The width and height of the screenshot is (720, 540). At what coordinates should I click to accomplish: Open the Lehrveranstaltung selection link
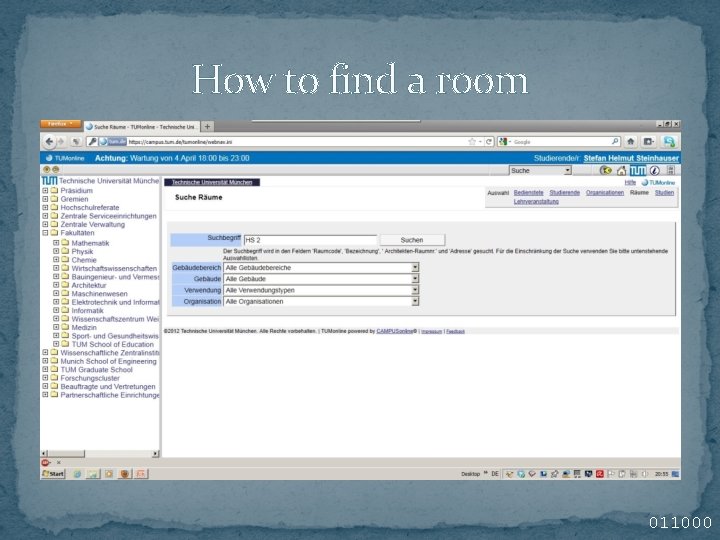point(536,202)
